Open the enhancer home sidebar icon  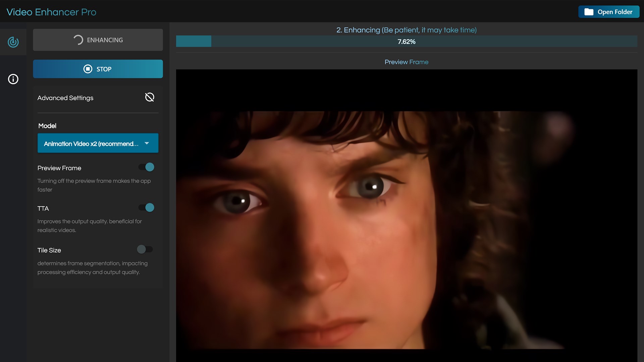click(x=13, y=42)
